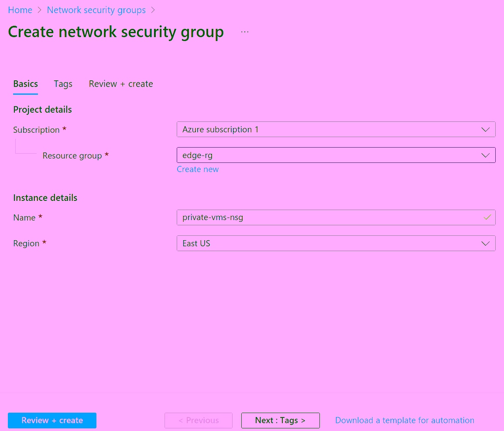Click the chevron arrow on the Region field

pyautogui.click(x=485, y=244)
